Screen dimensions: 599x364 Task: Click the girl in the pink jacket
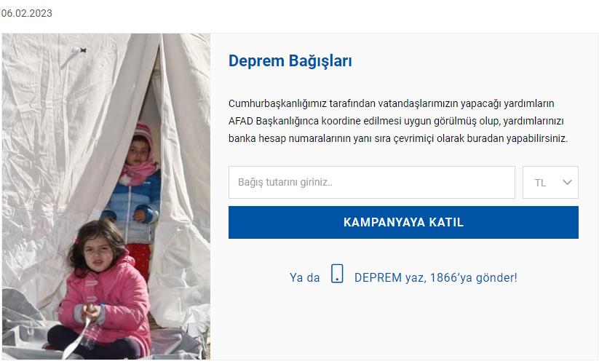point(101,290)
